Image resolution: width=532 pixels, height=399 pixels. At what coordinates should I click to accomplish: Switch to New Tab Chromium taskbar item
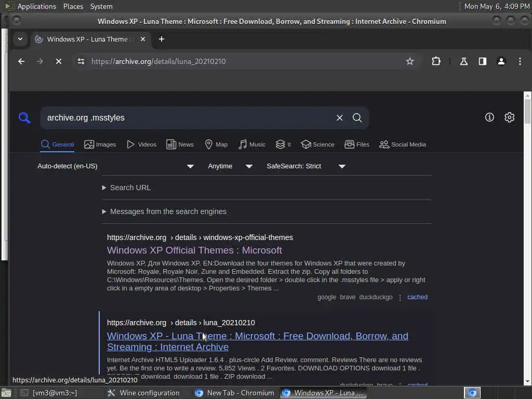pos(234,393)
